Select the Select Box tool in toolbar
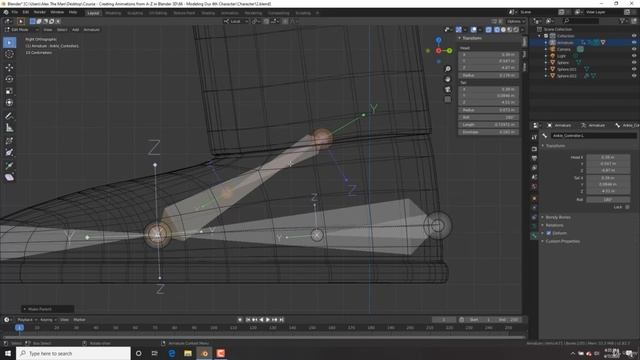The height and width of the screenshot is (360, 640). click(9, 42)
